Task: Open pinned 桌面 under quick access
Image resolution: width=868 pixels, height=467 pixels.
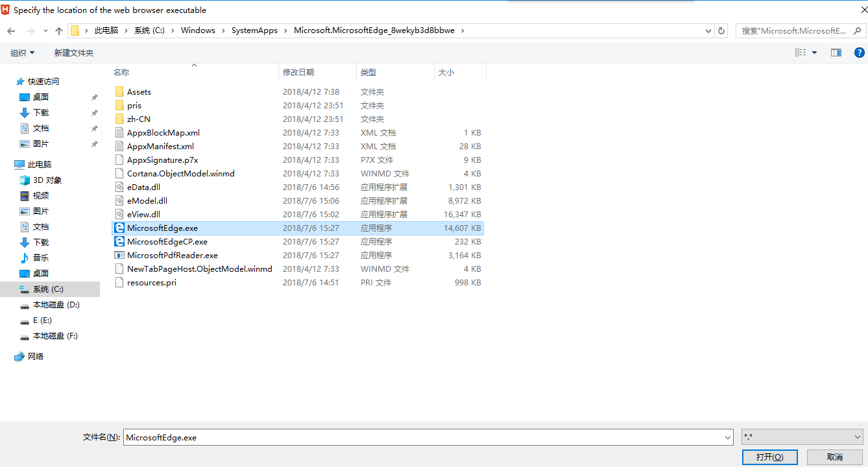Action: coord(41,97)
